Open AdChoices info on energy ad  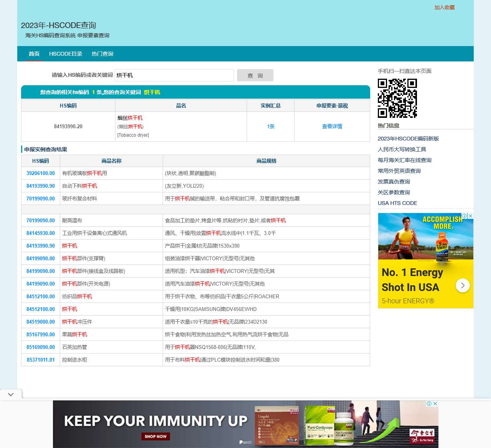coord(465,216)
